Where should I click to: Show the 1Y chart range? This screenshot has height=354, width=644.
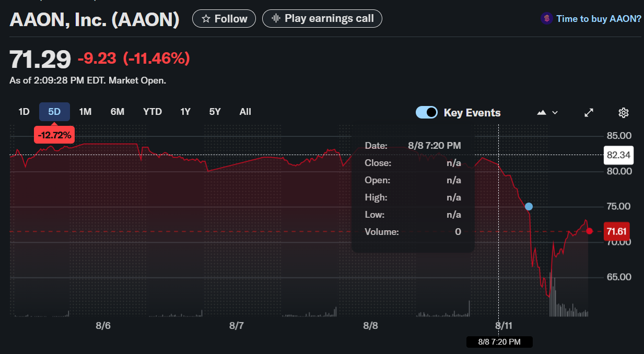pos(185,112)
